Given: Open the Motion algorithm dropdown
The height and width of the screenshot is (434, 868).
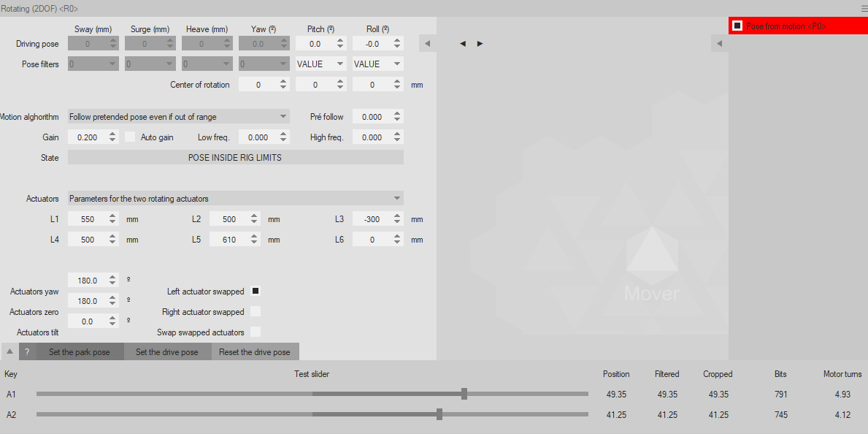Looking at the screenshot, I should pyautogui.click(x=283, y=116).
